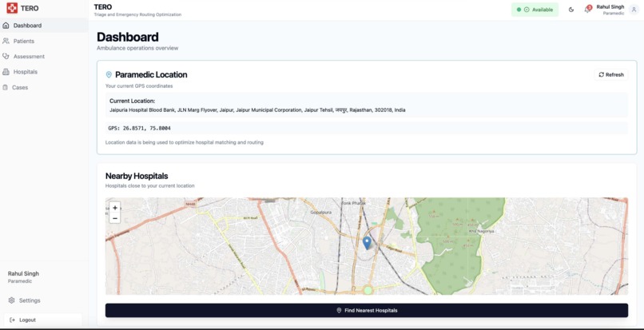
Task: Log out using the Logout button
Action: (x=43, y=320)
